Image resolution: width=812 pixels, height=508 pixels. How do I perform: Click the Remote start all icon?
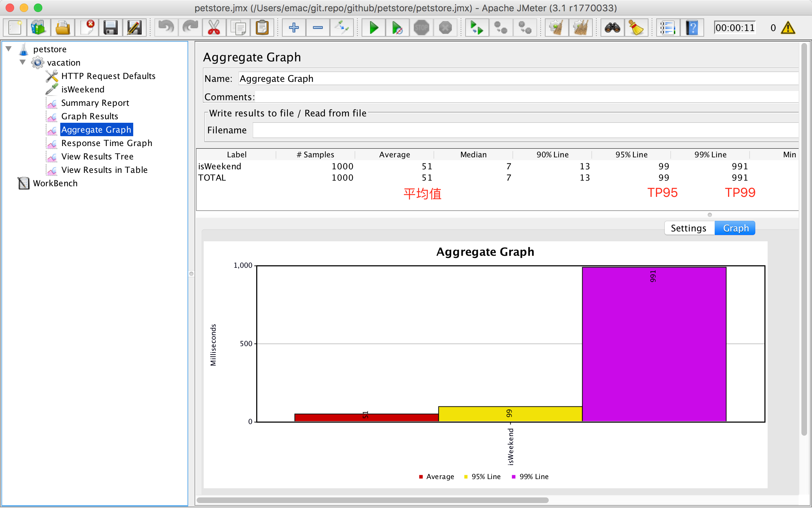pos(476,28)
